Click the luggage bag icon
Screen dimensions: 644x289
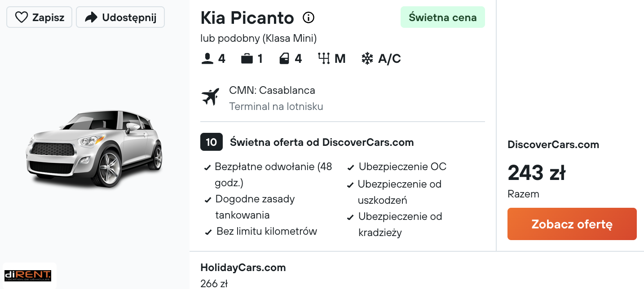point(247,59)
